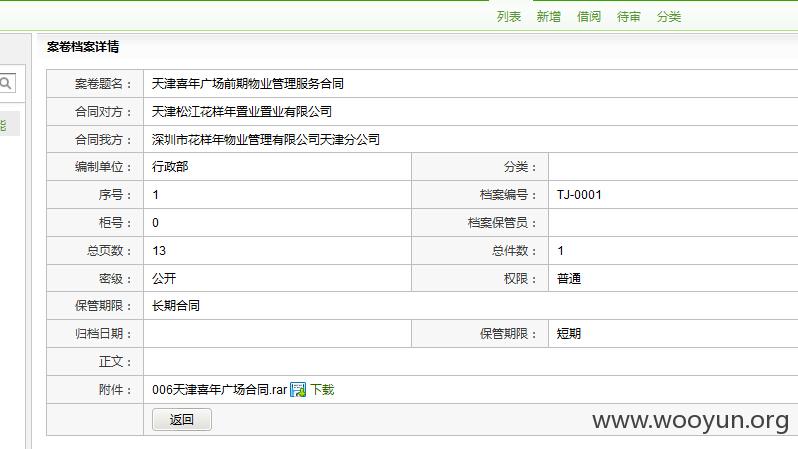798x449 pixels.
Task: Click the 长期合同 value
Action: (x=176, y=305)
